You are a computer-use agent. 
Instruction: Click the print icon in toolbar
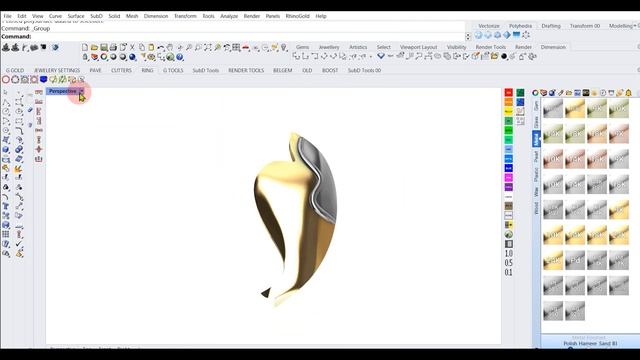coord(113,47)
